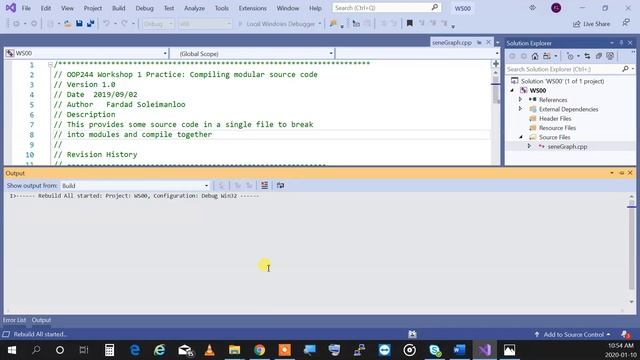This screenshot has height=360, width=640.
Task: Open the Window menu
Action: point(288,8)
